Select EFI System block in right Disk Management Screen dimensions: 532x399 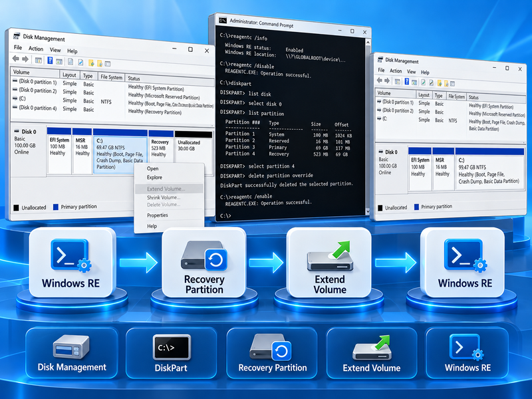pos(420,169)
